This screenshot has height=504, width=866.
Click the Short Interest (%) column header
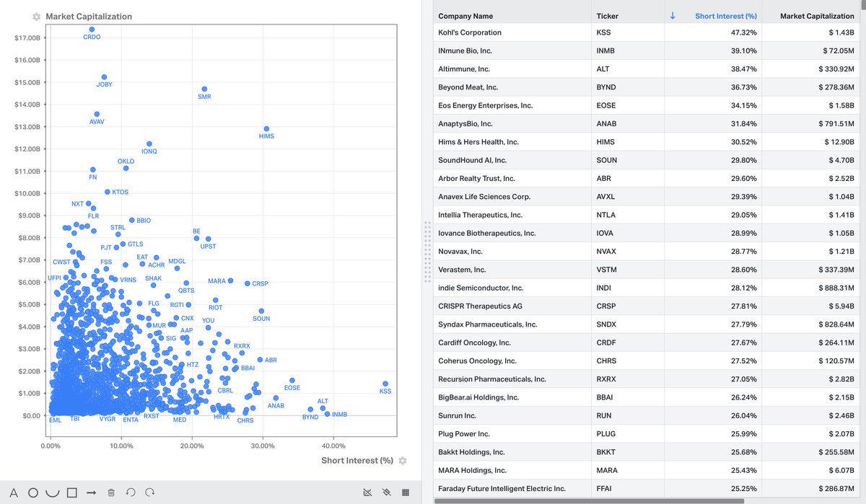(726, 16)
